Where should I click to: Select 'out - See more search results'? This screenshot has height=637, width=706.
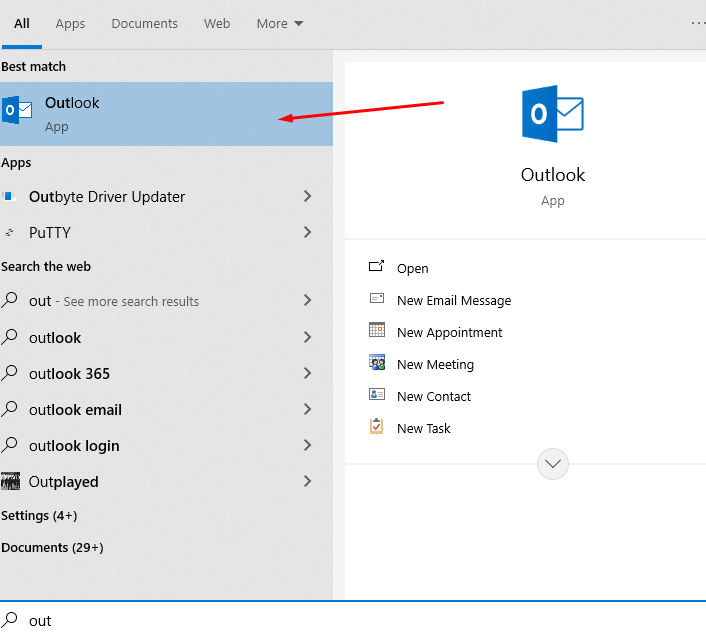coord(166,300)
